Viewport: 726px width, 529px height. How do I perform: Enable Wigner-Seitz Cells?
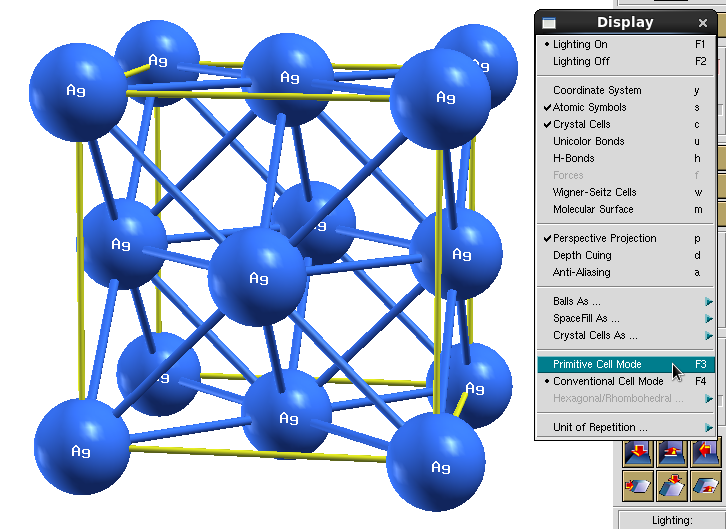coord(626,192)
